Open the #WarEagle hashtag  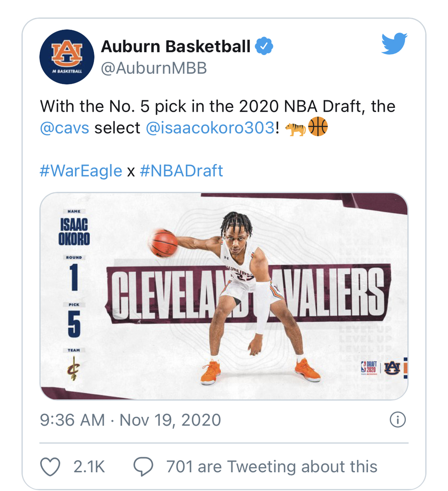pyautogui.click(x=81, y=171)
